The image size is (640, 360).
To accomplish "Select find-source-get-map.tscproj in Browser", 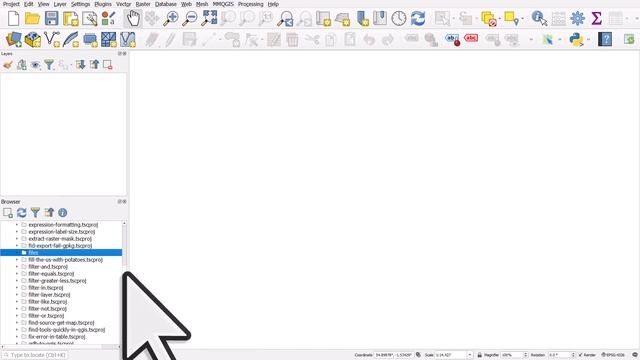I will pyautogui.click(x=61, y=323).
